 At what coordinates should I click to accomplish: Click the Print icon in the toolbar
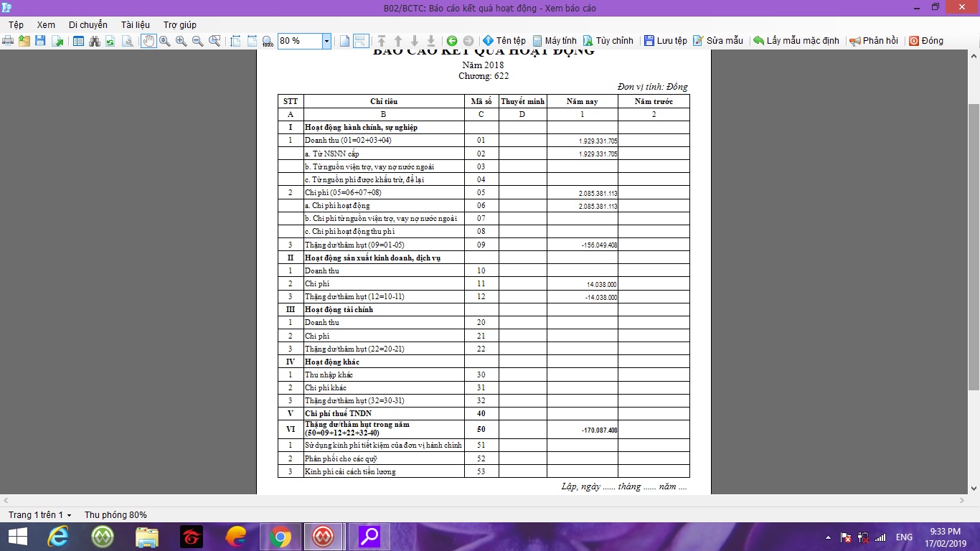point(7,41)
